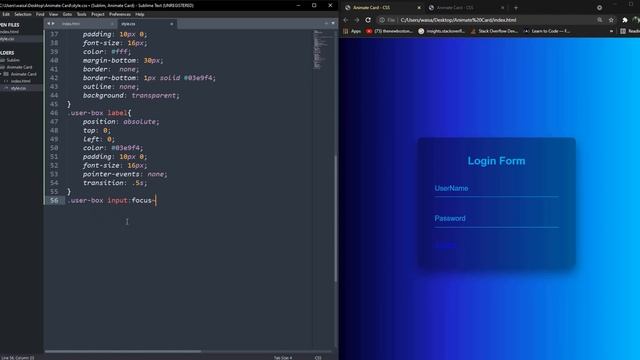Image resolution: width=640 pixels, height=360 pixels.
Task: Maximize the Sublime Text window
Action: click(x=314, y=5)
